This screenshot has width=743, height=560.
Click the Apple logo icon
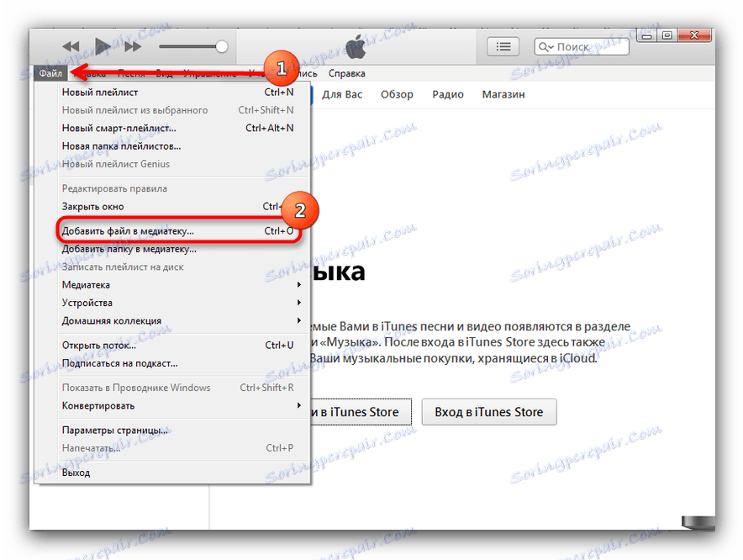click(x=356, y=46)
